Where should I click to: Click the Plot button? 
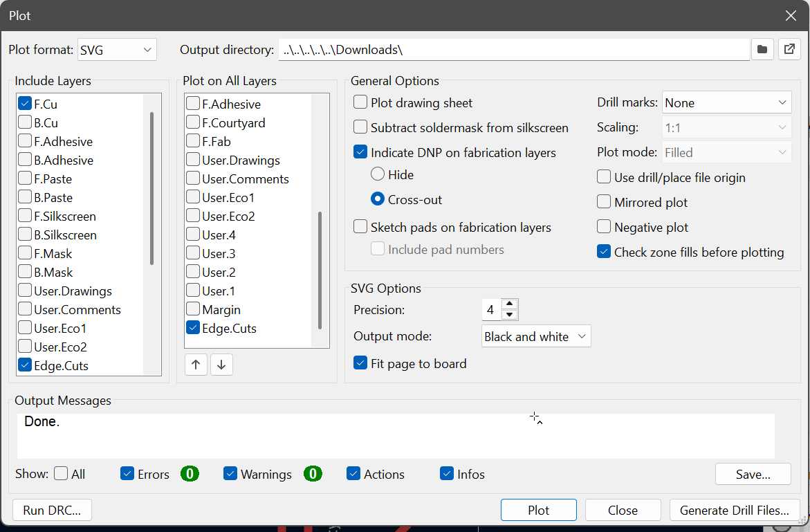tap(538, 511)
